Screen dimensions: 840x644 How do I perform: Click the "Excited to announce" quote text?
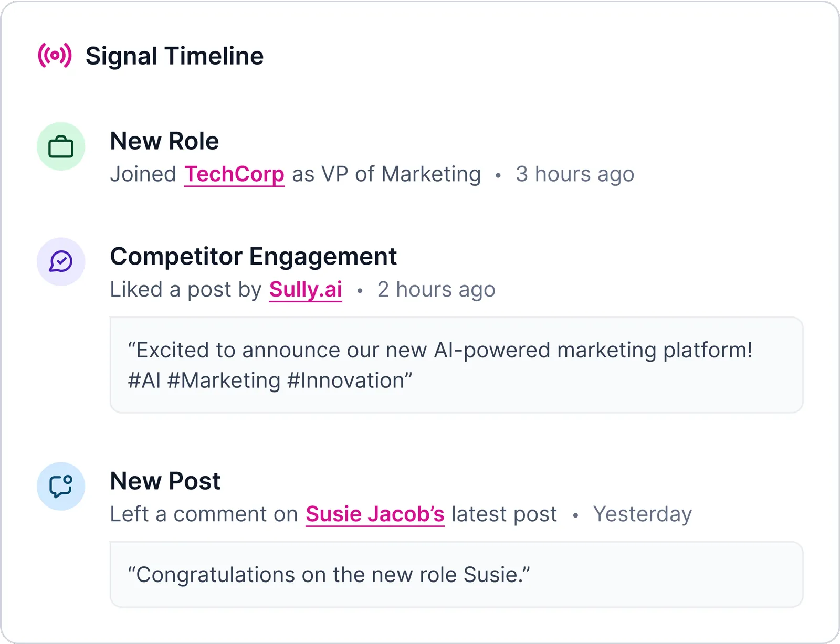(440, 350)
